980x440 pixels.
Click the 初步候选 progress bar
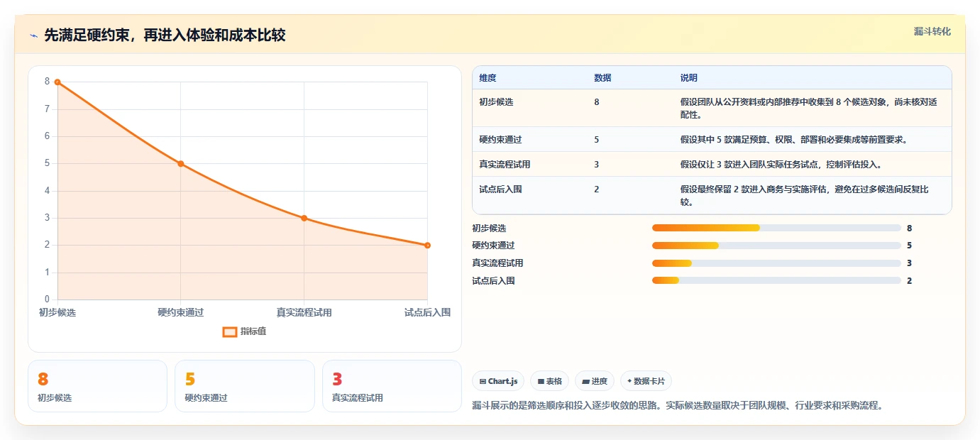776,228
